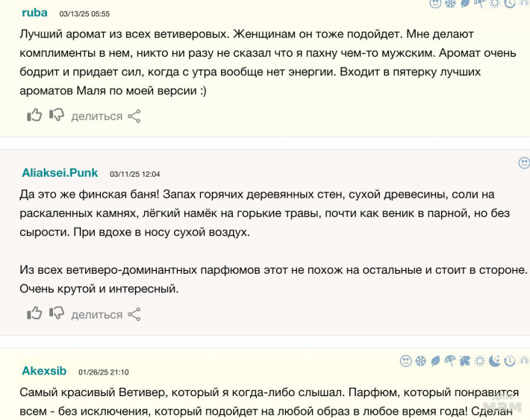This screenshot has width=530, height=420.
Task: Click smiley icon in Aliaksei.Punk's review header
Action: point(524,163)
